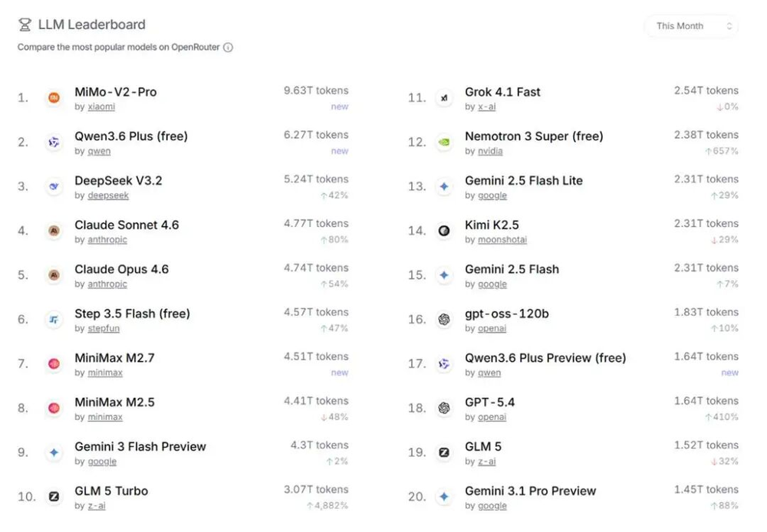Click the Moonshot icon beside Kimi K2.5
Image resolution: width=767 pixels, height=532 pixels.
444,231
